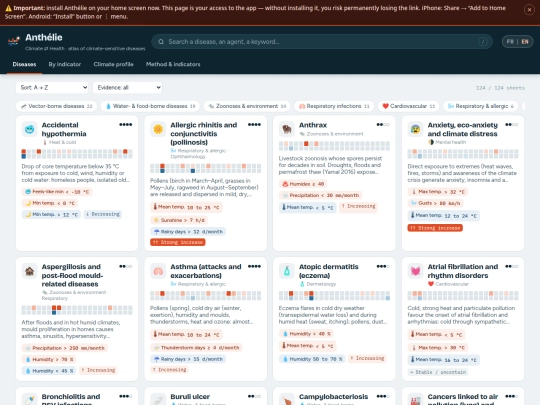The width and height of the screenshot is (540, 405).
Task: Click the Campylobacteriosis poultry icon
Action: (x=287, y=399)
